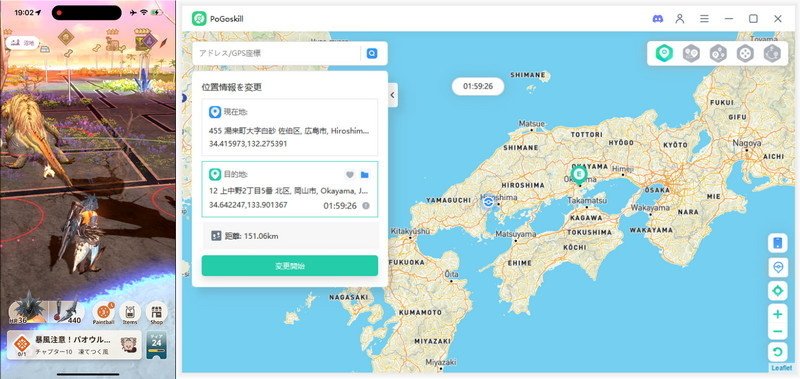Click the cooldown info icon beside timer
This screenshot has width=800, height=379.
click(366, 206)
